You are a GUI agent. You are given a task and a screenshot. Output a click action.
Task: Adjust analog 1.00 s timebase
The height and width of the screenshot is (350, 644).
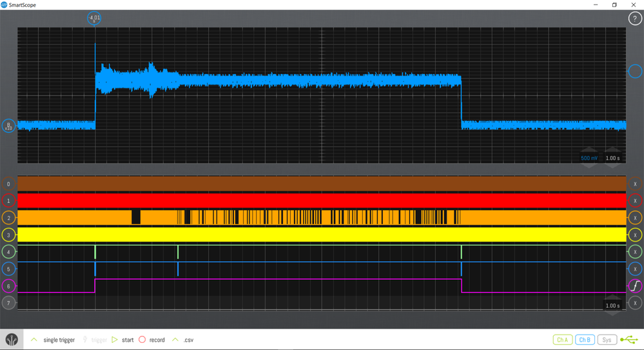(612, 158)
